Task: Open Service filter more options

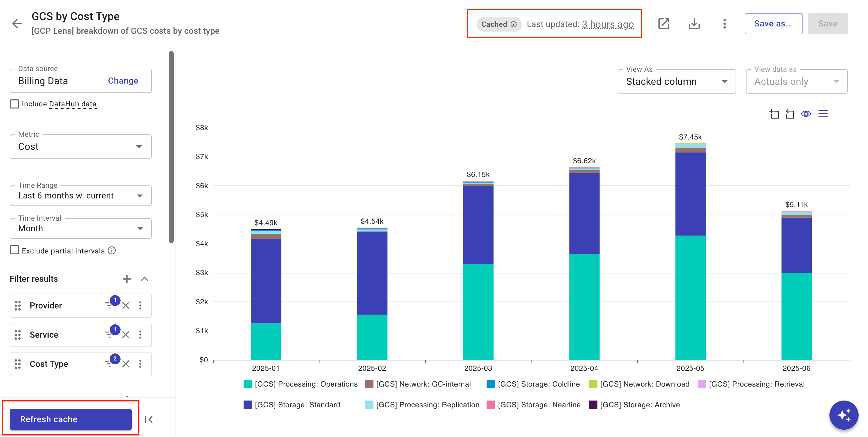Action: [x=140, y=335]
